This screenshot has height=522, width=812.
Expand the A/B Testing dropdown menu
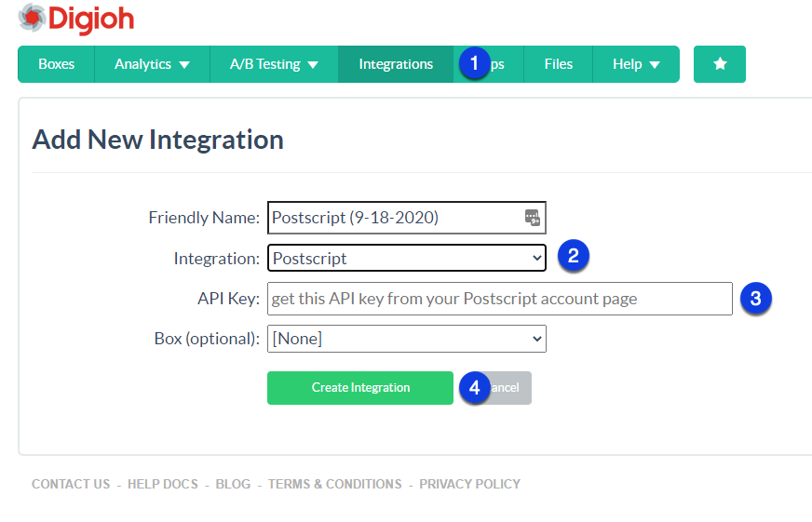coord(274,64)
